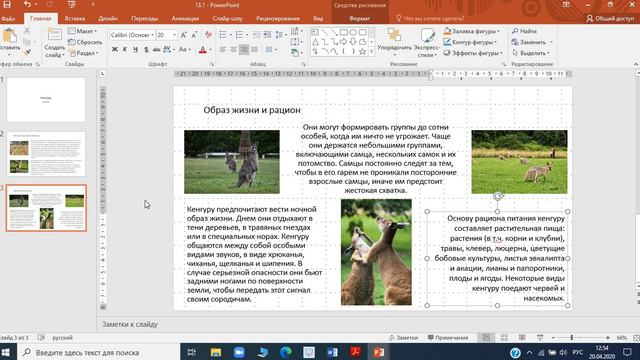Open the Формат drawing tools tab
The width and height of the screenshot is (640, 360).
[360, 18]
